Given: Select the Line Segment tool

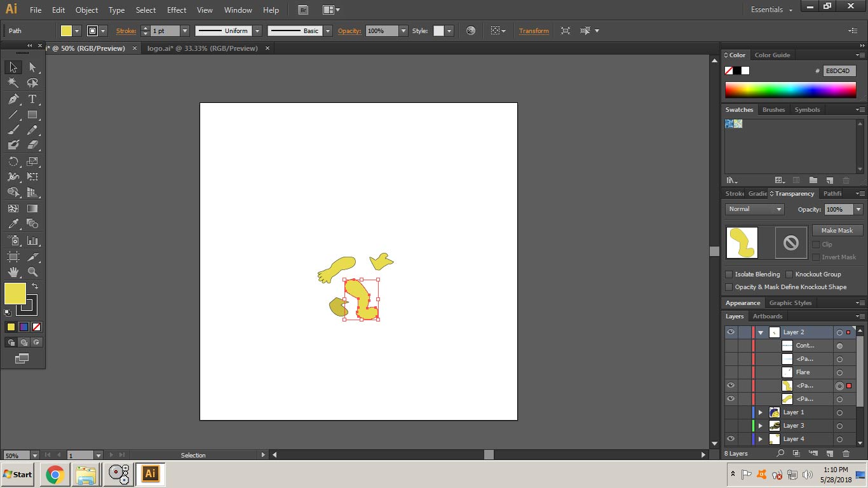Looking at the screenshot, I should point(13,115).
